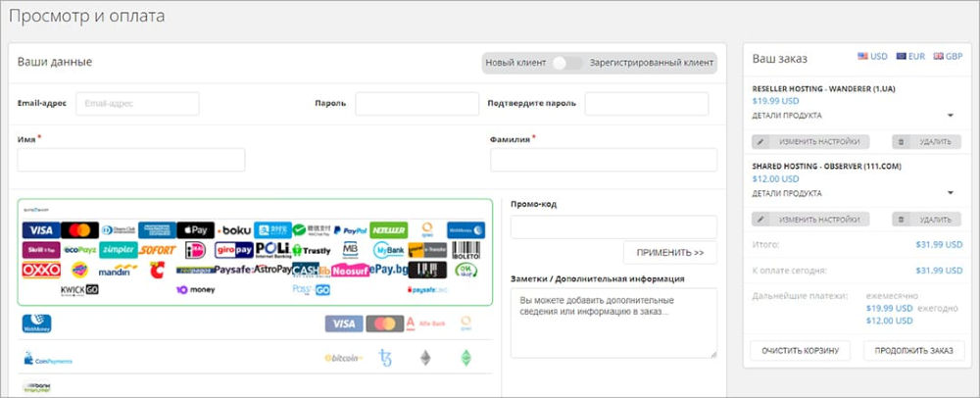The image size is (980, 398).
Task: Focus the Фамилия input field
Action: (604, 160)
